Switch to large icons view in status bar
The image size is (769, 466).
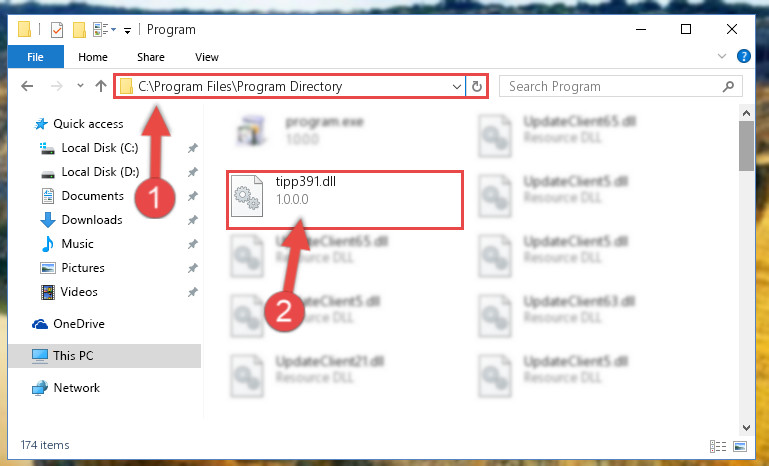pos(740,446)
